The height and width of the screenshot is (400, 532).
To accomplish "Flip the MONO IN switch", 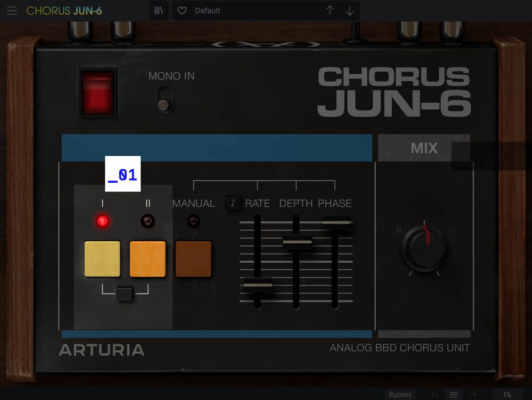I will pos(164,99).
